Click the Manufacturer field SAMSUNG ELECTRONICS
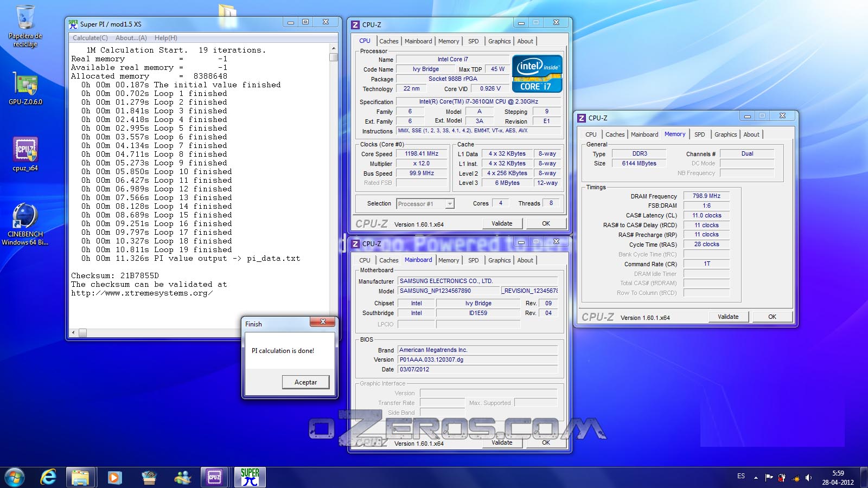The height and width of the screenshot is (488, 868). (x=478, y=281)
